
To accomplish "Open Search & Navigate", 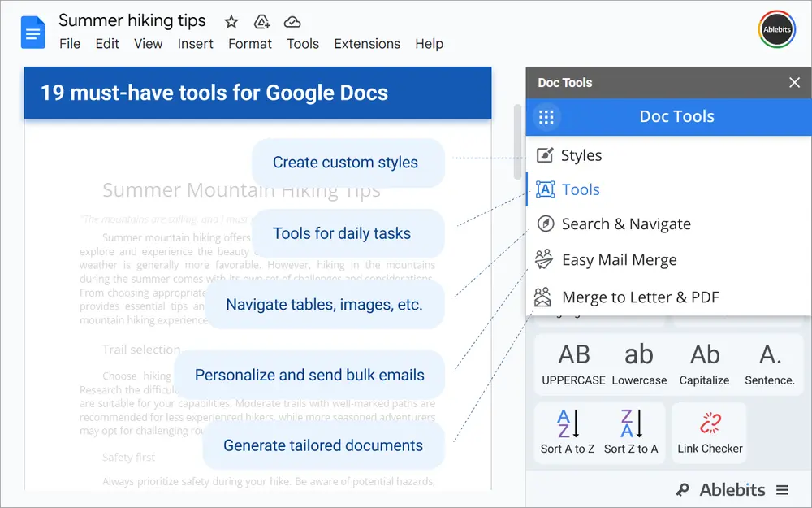I will tap(625, 224).
